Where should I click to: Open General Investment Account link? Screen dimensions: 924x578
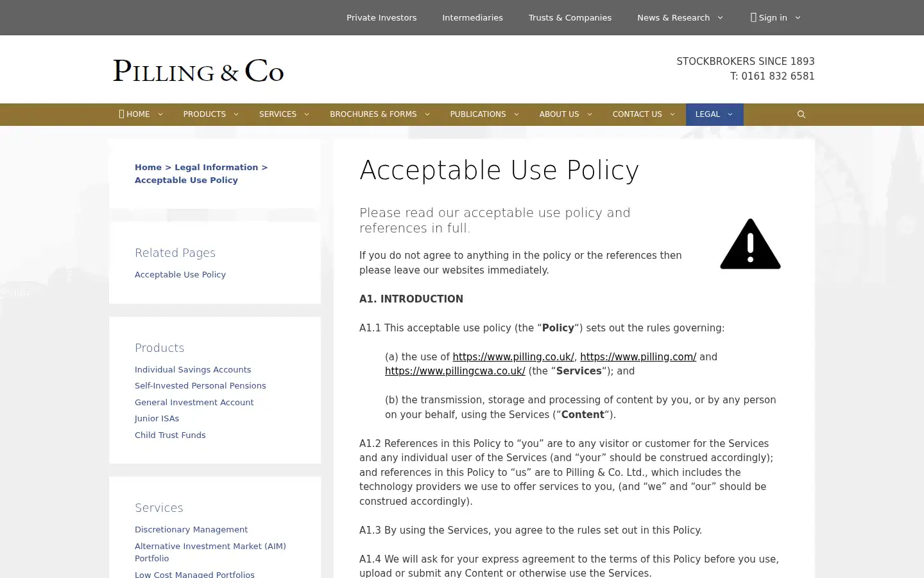point(194,402)
